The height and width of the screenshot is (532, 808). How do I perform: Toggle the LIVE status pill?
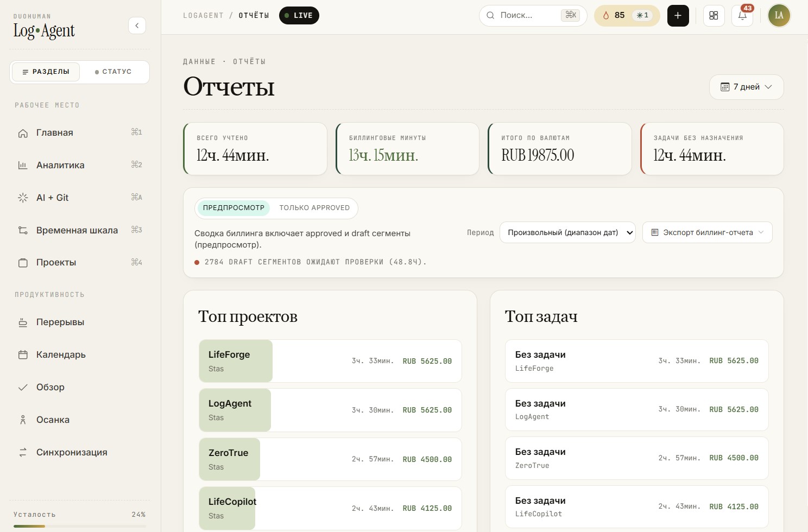[x=299, y=15]
